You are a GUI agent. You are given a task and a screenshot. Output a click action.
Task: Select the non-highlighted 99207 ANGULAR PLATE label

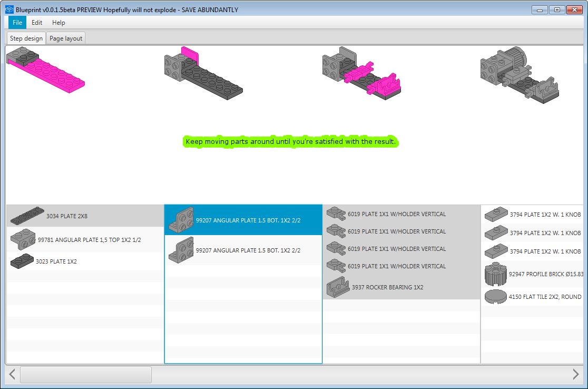click(x=248, y=250)
